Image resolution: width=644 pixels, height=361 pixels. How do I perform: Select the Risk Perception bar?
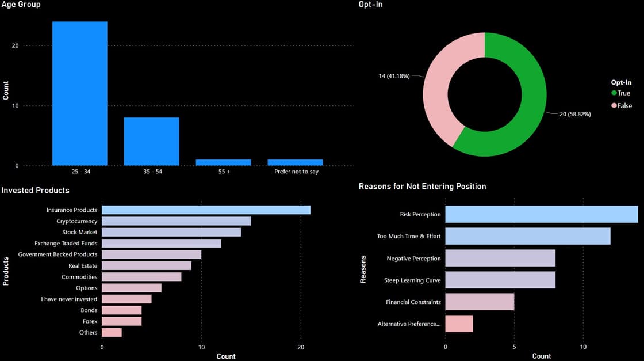pos(542,215)
